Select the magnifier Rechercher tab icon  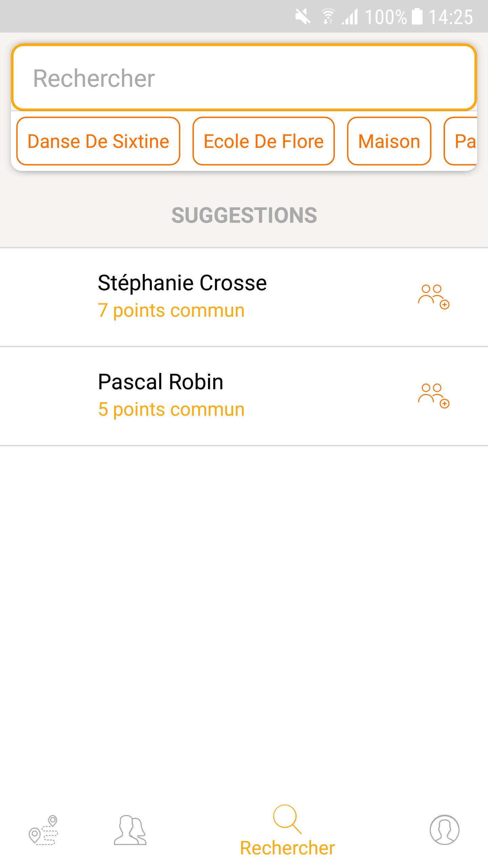pos(287,819)
